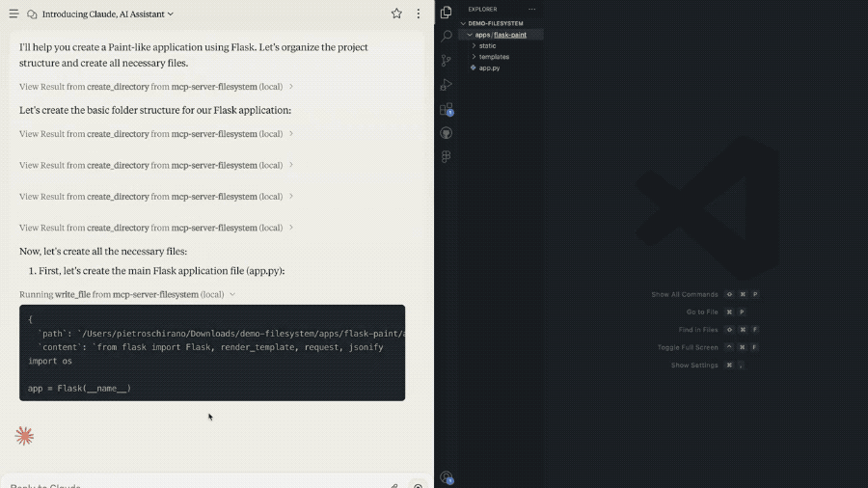The image size is (868, 488).
Task: Open the VS Code Search view
Action: pyautogui.click(x=447, y=37)
